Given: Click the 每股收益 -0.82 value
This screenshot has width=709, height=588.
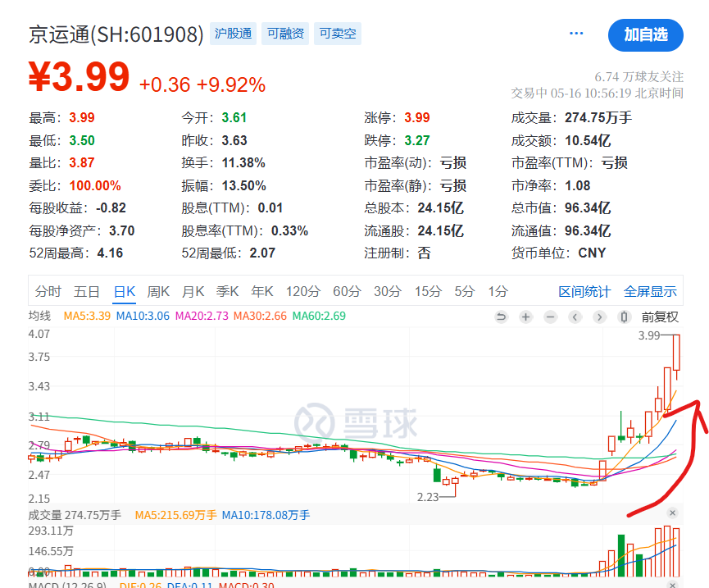Looking at the screenshot, I should coord(111,208).
